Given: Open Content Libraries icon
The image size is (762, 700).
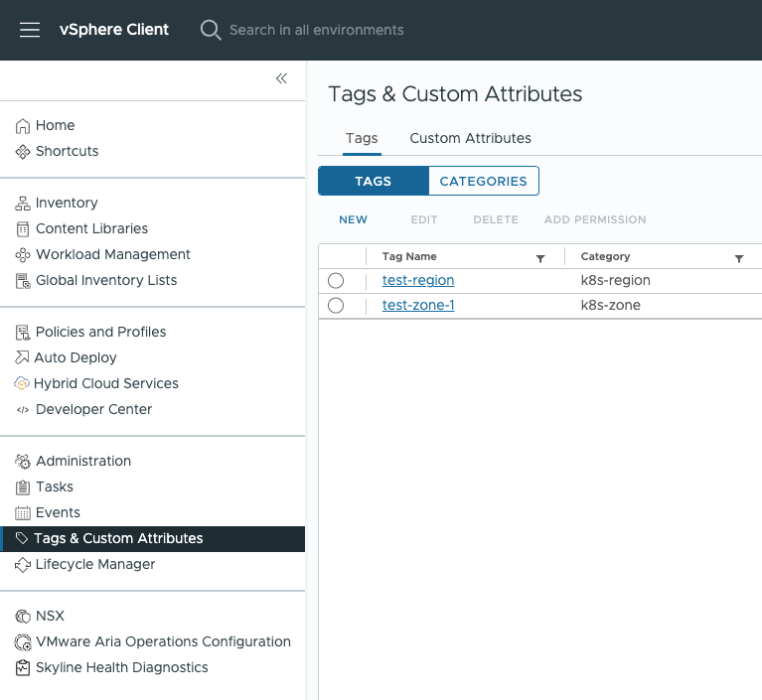Looking at the screenshot, I should tap(23, 229).
